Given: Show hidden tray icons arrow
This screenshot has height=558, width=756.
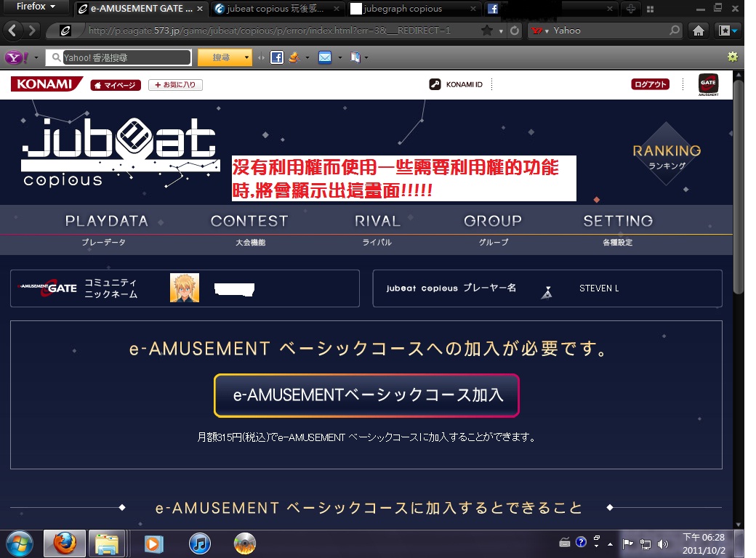Looking at the screenshot, I should click(610, 544).
